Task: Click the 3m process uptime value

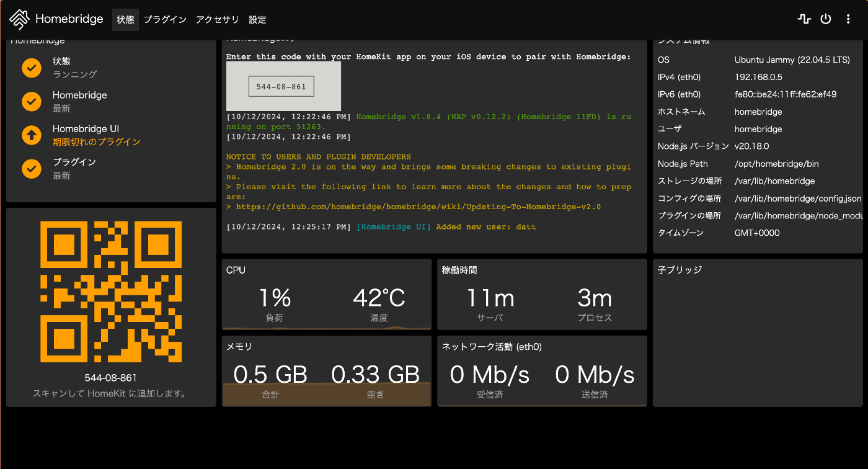Action: click(595, 298)
